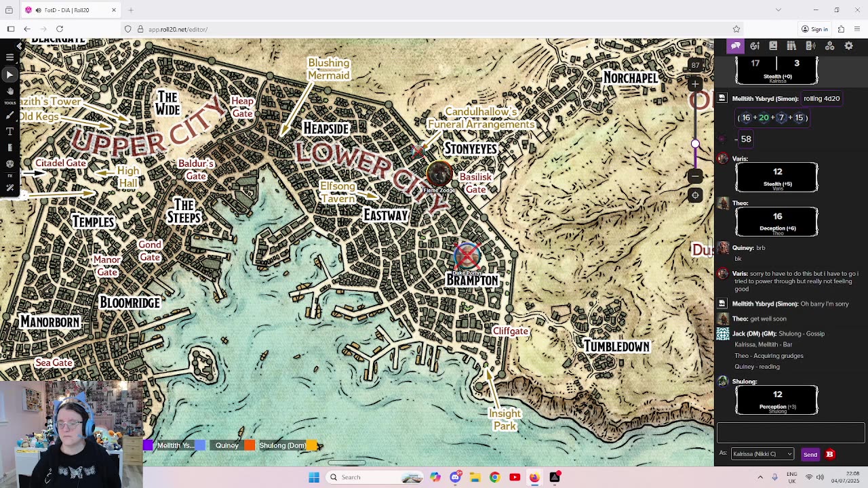Open Chrome from the taskbar
The width and height of the screenshot is (868, 488).
494,477
